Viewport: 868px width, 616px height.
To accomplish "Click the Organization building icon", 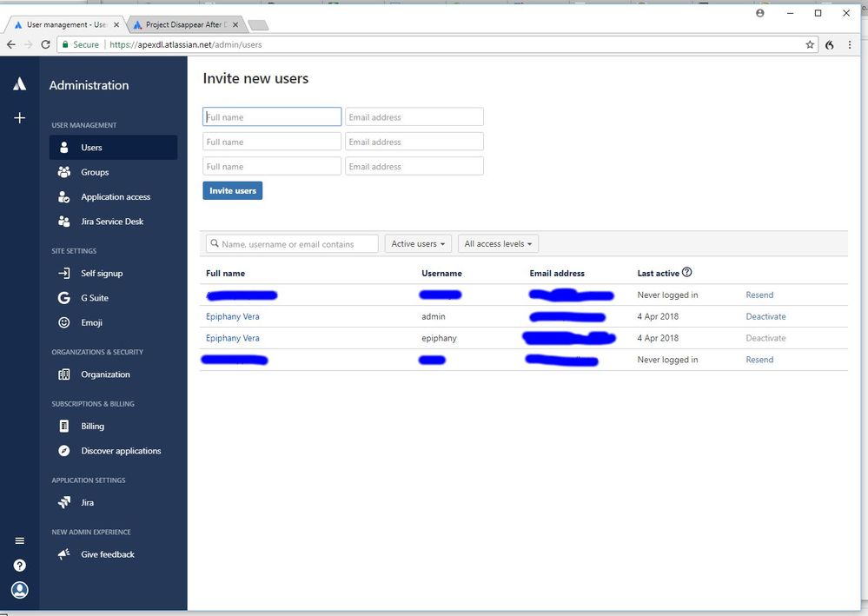I will click(x=64, y=374).
